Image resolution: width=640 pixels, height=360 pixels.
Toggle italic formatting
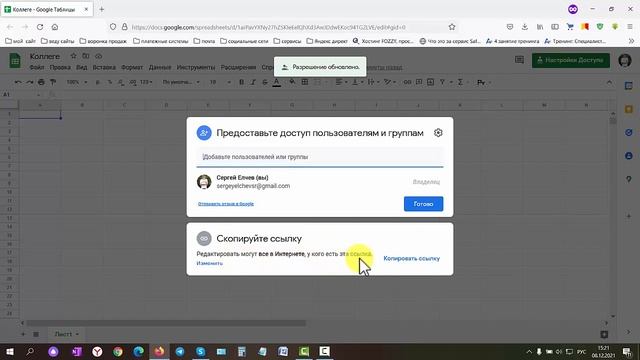click(x=253, y=82)
